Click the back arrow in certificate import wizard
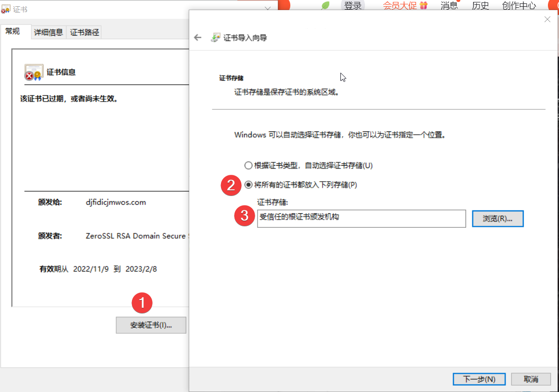This screenshot has height=392, width=559. click(x=197, y=38)
